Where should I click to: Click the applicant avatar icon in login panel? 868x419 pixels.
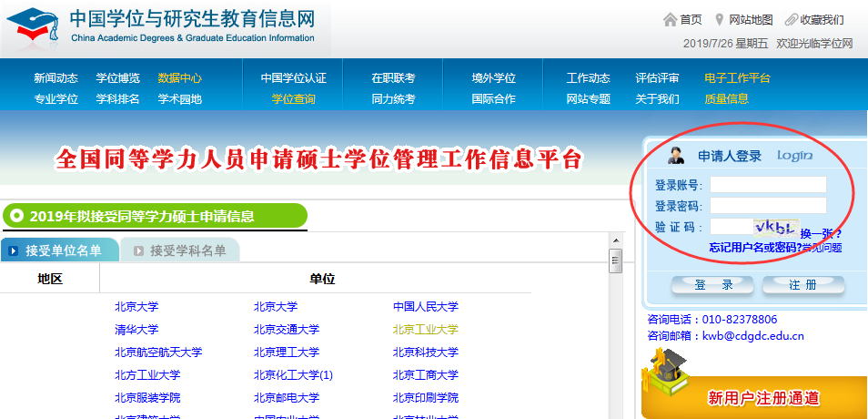point(675,156)
